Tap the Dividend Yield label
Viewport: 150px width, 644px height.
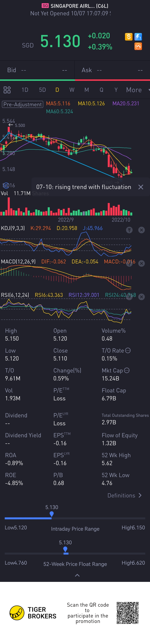click(23, 435)
